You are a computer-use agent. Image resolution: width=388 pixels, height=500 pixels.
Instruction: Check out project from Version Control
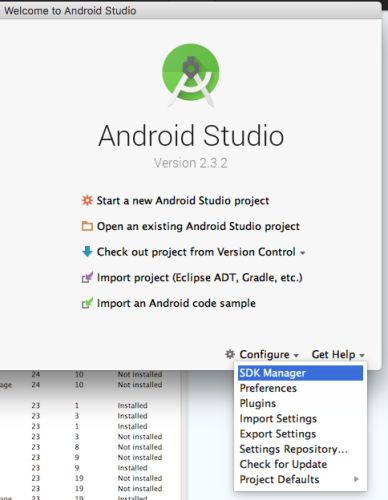click(x=196, y=252)
